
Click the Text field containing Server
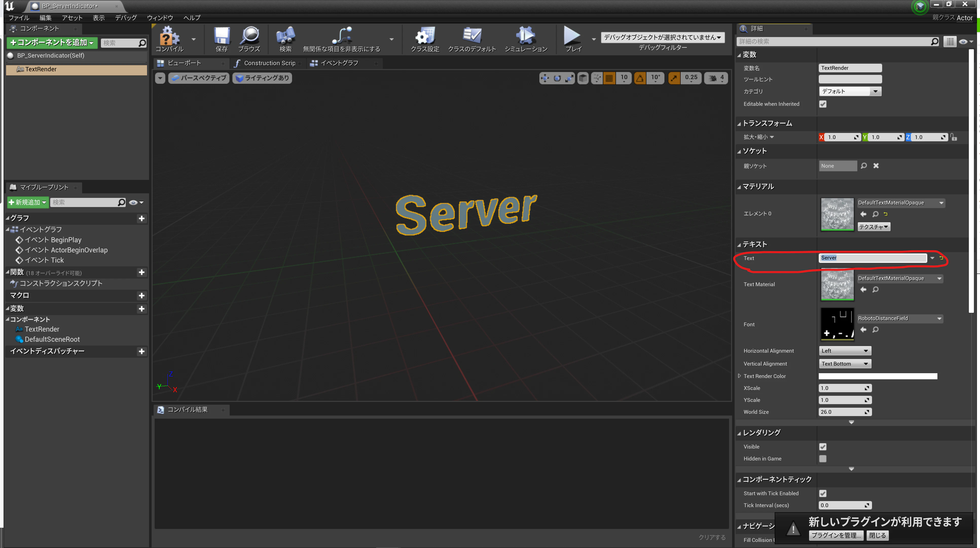point(872,258)
